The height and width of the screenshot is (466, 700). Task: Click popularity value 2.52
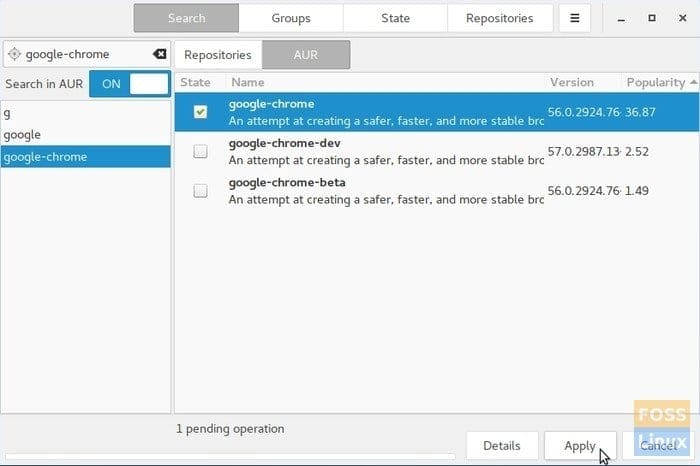pyautogui.click(x=637, y=151)
